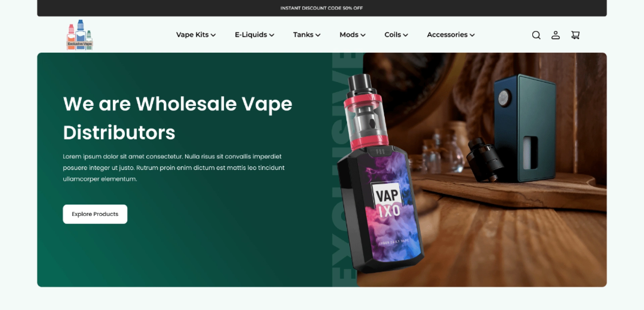644x310 pixels.
Task: Open the E-Liquids menu label
Action: [x=251, y=35]
